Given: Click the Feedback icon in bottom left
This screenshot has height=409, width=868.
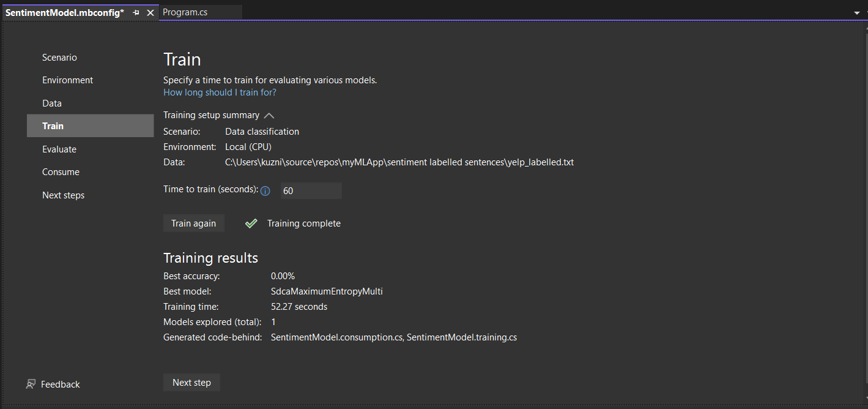Looking at the screenshot, I should point(31,384).
